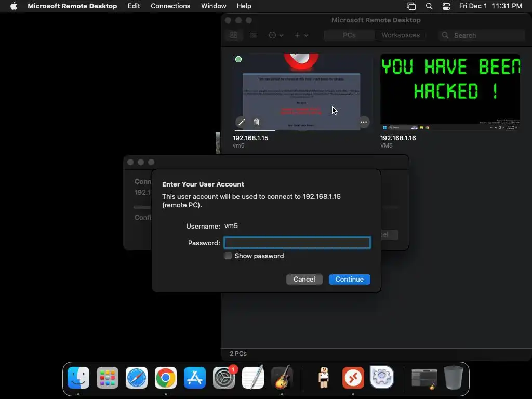This screenshot has height=399, width=532.
Task: Open Spotlight search magnifier in menu bar
Action: pos(429,6)
